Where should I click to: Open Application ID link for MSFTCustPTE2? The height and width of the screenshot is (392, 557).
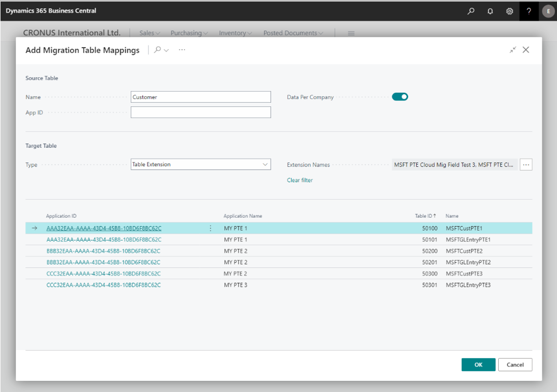tap(103, 251)
